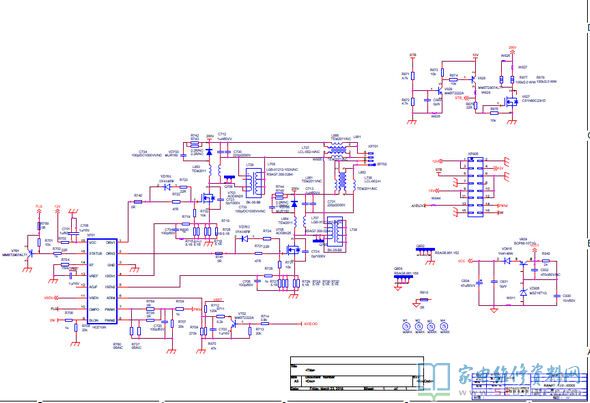This screenshot has width=590, height=403.
Task: Click the Q805 heatsink symbol
Action: tap(403, 279)
